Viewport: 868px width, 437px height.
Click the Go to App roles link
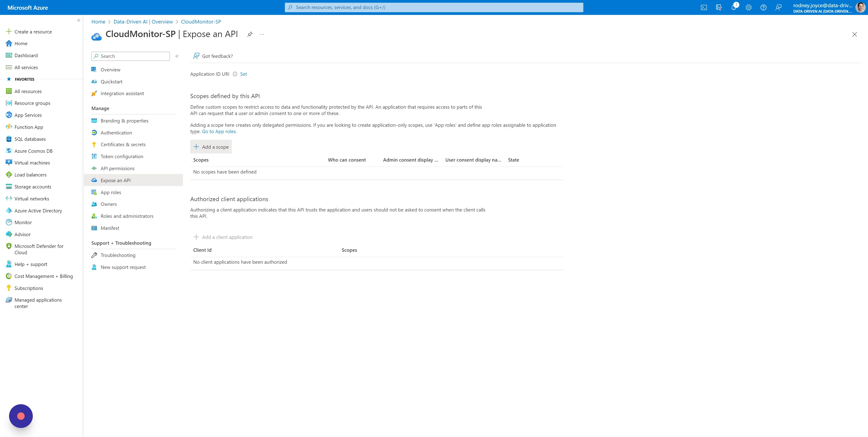pos(219,132)
